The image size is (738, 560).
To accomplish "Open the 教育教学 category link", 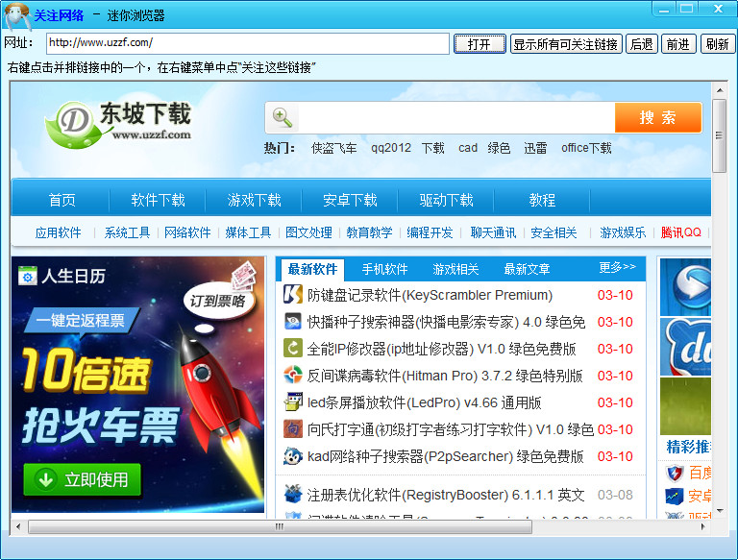I will [369, 232].
